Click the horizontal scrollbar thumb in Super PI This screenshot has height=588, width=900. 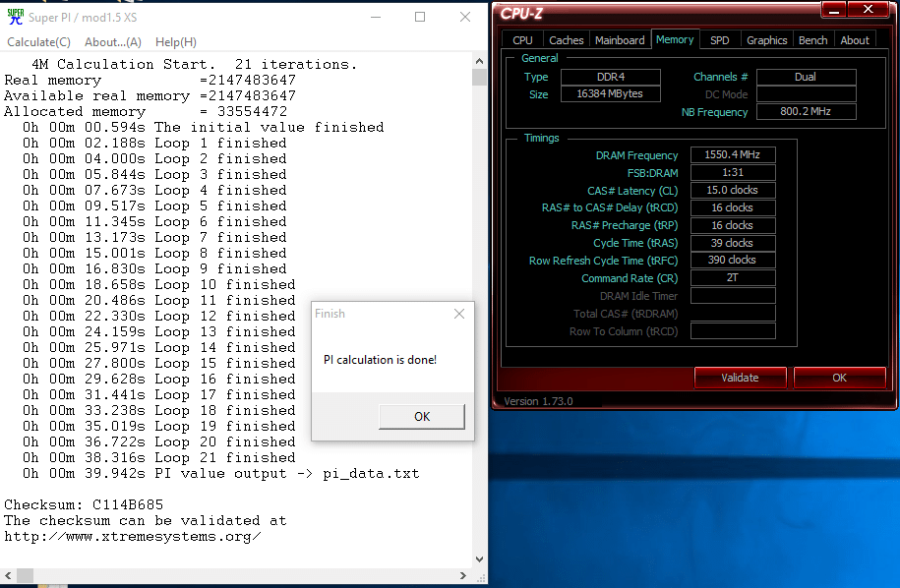click(x=25, y=575)
